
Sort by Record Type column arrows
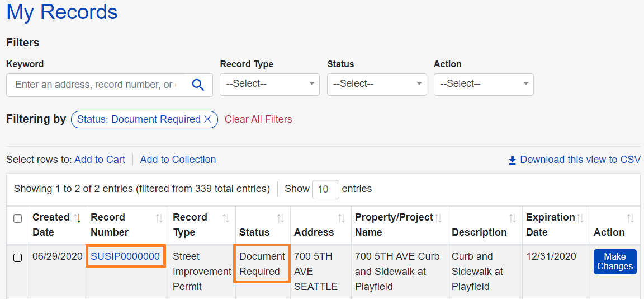tap(225, 218)
